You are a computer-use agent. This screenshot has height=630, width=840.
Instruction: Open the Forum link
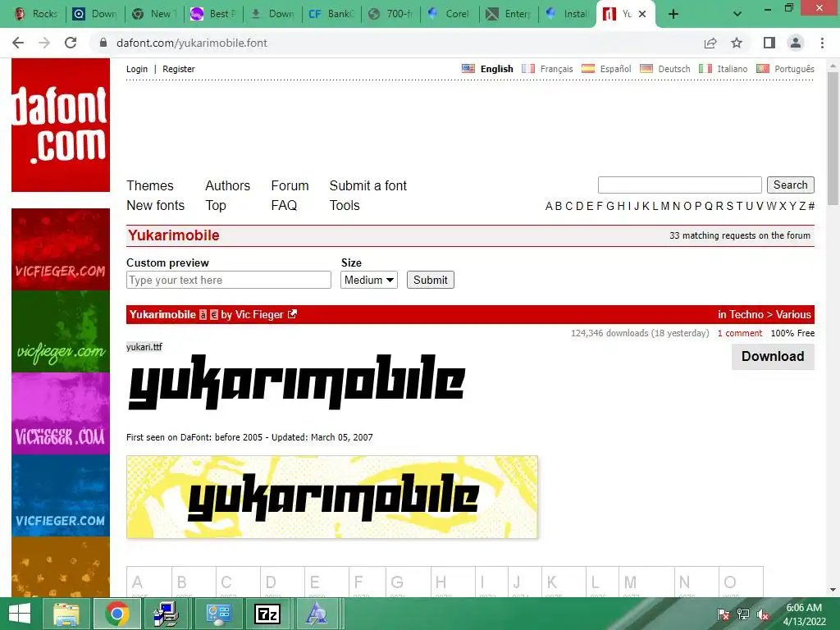pyautogui.click(x=290, y=185)
